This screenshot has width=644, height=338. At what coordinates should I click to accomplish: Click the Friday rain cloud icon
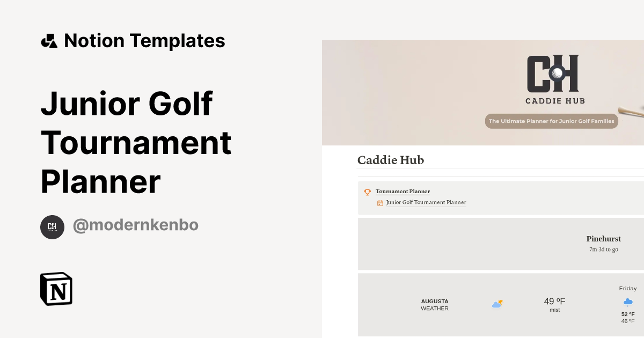click(x=628, y=302)
